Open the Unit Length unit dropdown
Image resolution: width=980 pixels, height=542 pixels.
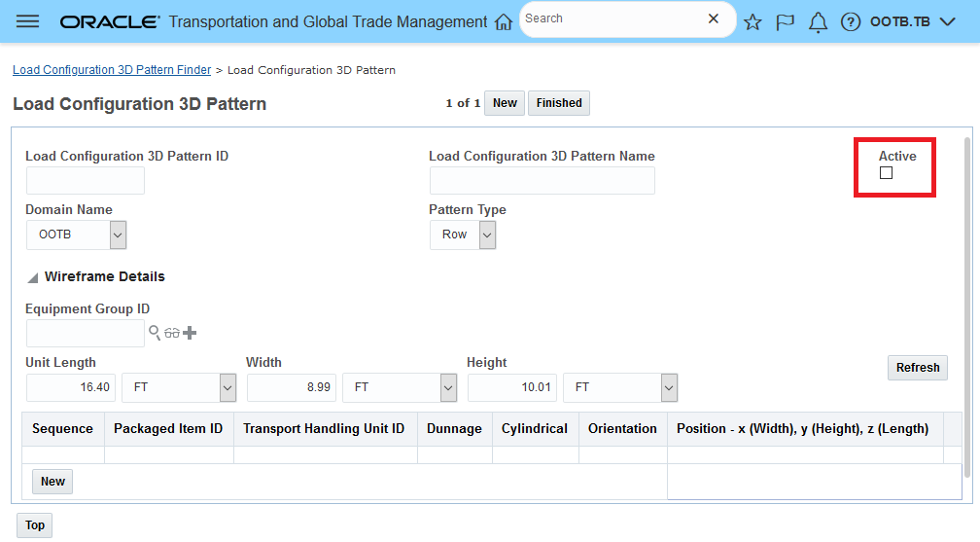click(x=227, y=387)
